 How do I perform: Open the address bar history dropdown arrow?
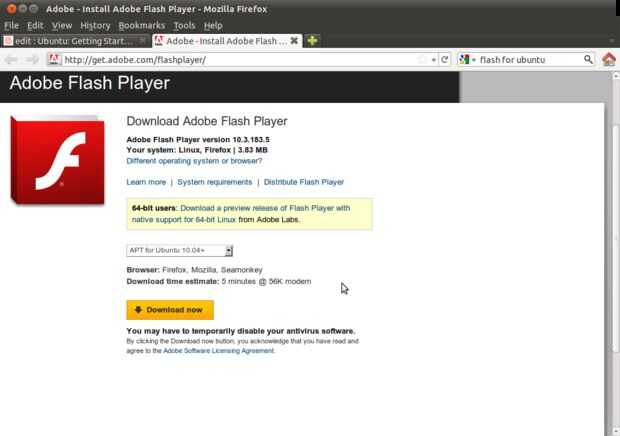pyautogui.click(x=434, y=60)
